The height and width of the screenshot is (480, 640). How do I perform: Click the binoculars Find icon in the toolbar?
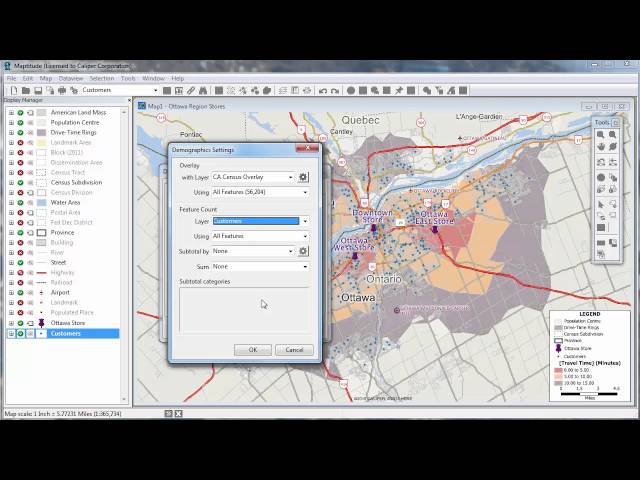tap(203, 90)
